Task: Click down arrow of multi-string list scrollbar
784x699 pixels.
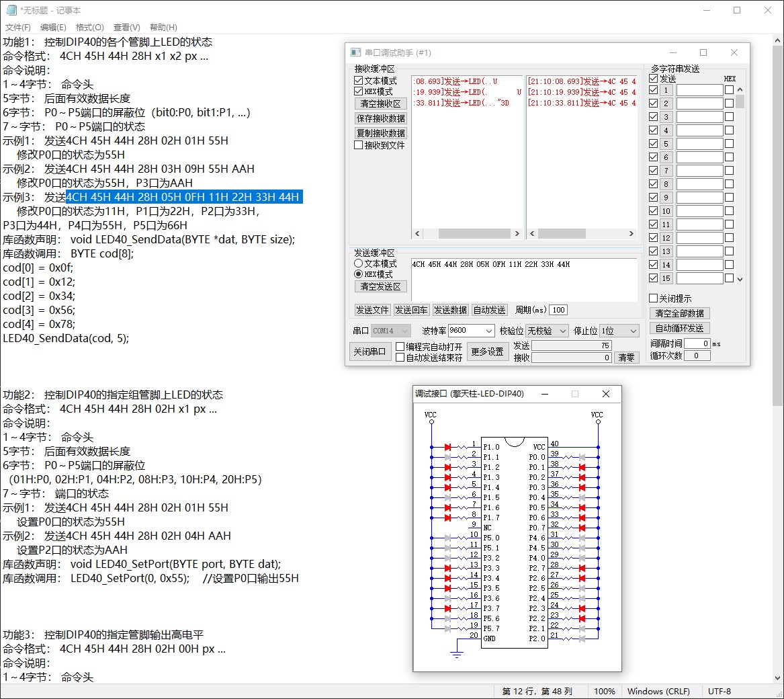Action: pyautogui.click(x=740, y=279)
